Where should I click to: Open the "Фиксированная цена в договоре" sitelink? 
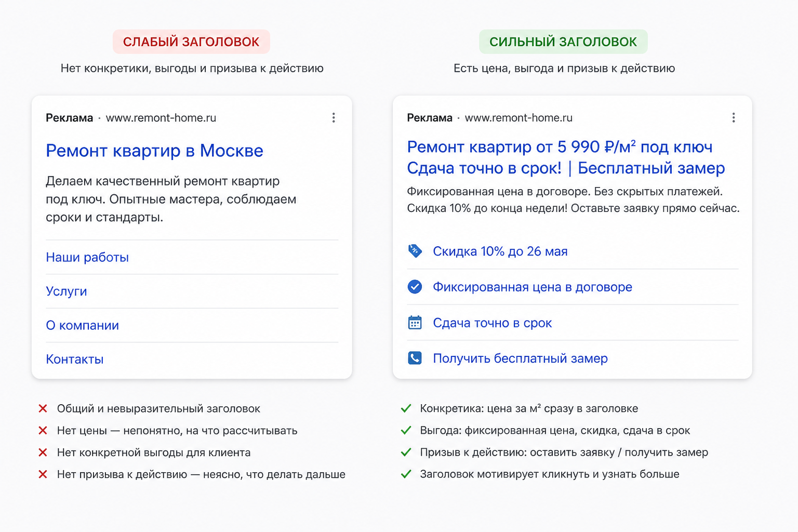(x=533, y=287)
